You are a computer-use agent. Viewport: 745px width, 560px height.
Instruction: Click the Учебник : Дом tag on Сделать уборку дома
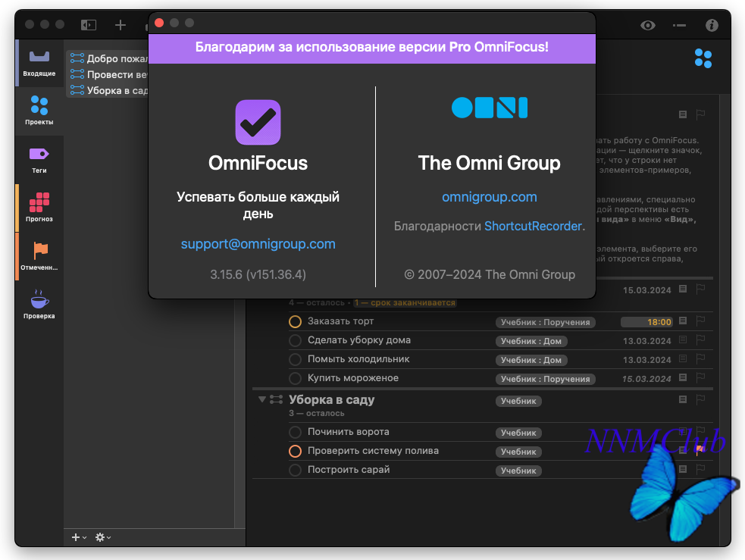[531, 341]
